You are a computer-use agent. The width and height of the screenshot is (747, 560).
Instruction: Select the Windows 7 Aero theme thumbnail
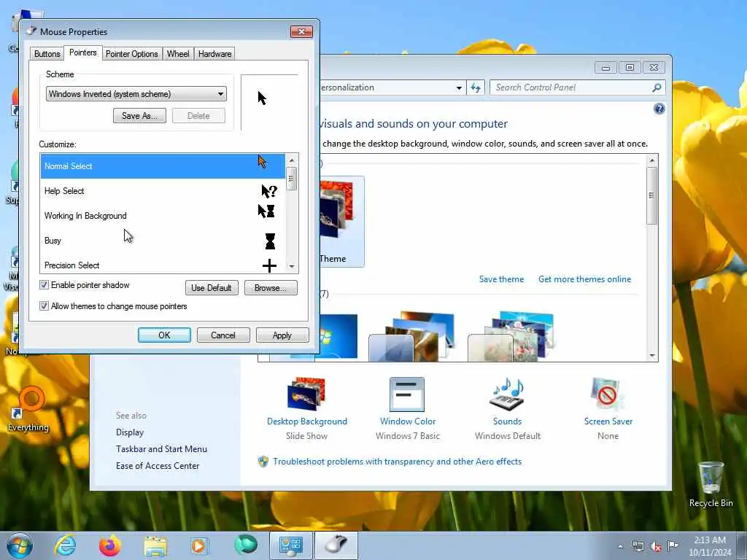click(x=339, y=336)
